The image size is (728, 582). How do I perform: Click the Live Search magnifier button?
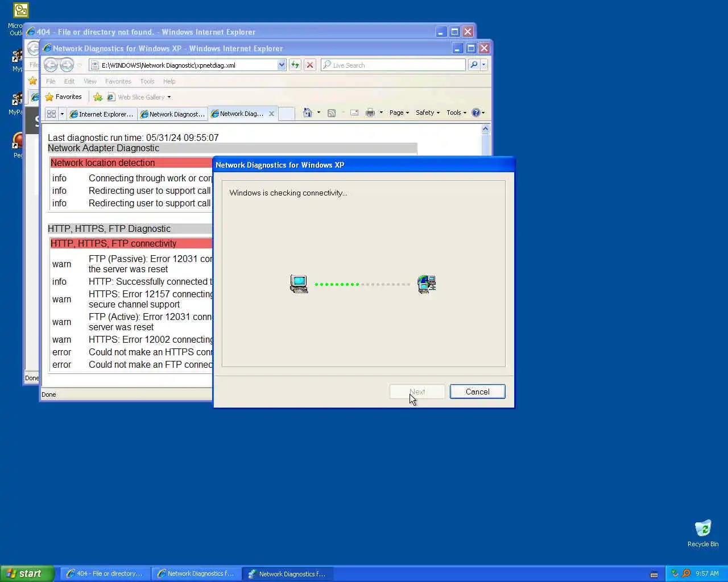[x=474, y=65]
